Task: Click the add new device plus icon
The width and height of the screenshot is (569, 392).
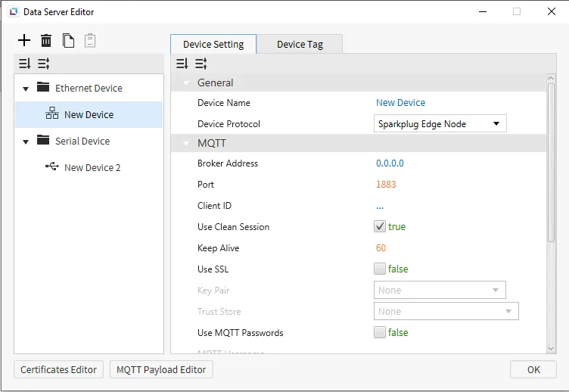Action: 25,41
